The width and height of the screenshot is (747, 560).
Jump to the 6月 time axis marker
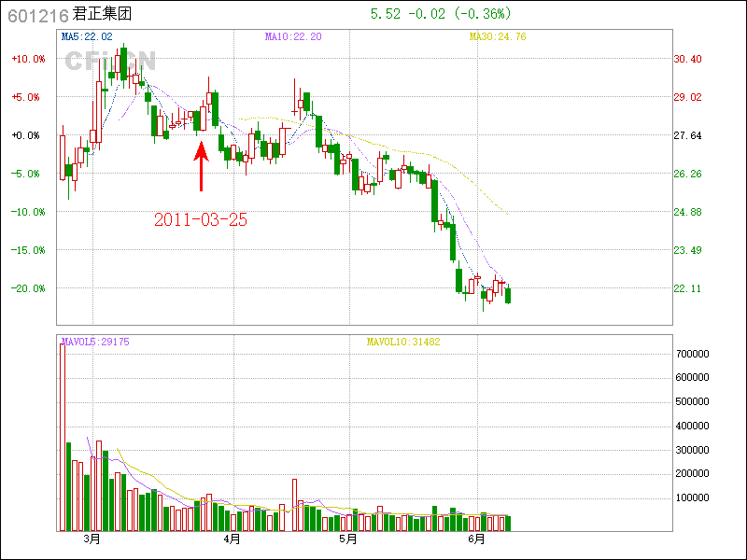pos(476,539)
